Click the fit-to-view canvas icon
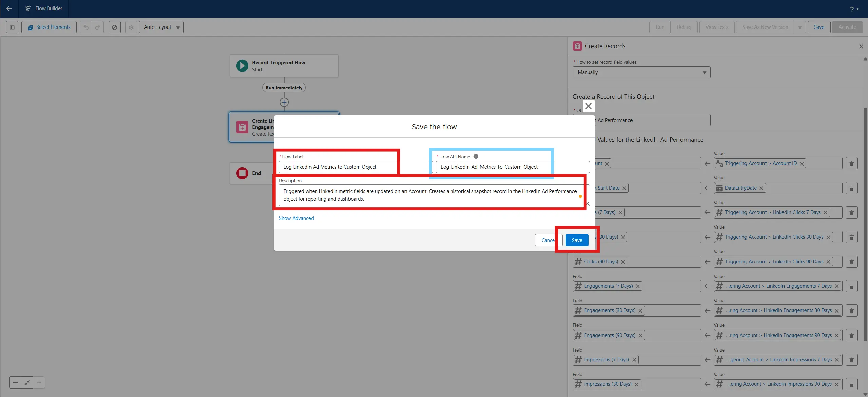Screen dimensions: 868x397 point(27,383)
